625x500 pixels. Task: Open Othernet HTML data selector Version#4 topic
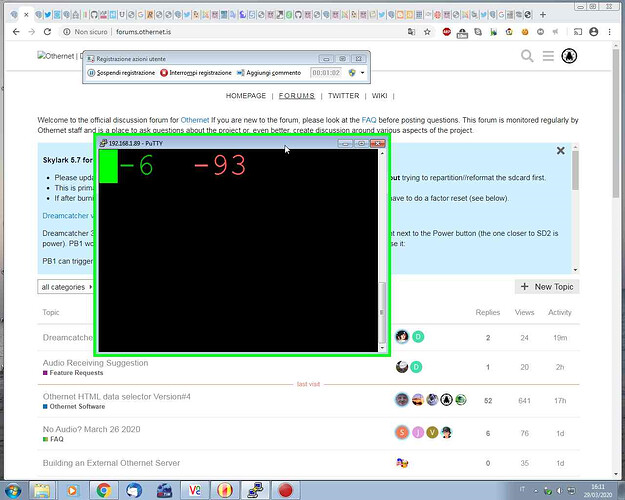(116, 397)
